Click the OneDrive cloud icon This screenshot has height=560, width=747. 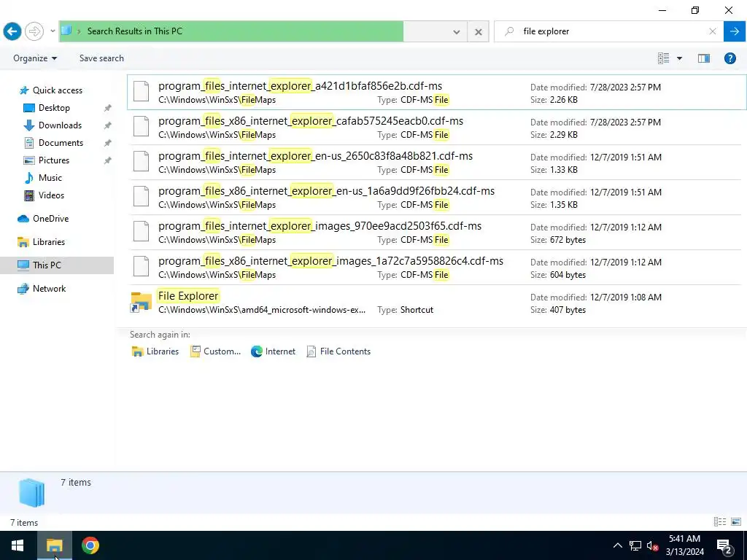(x=23, y=219)
